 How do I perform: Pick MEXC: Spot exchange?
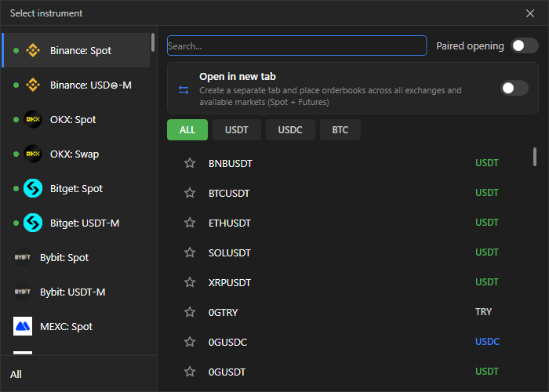click(76, 326)
